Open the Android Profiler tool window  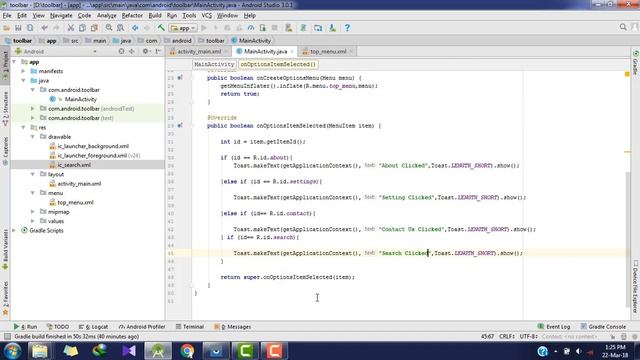pos(142,327)
